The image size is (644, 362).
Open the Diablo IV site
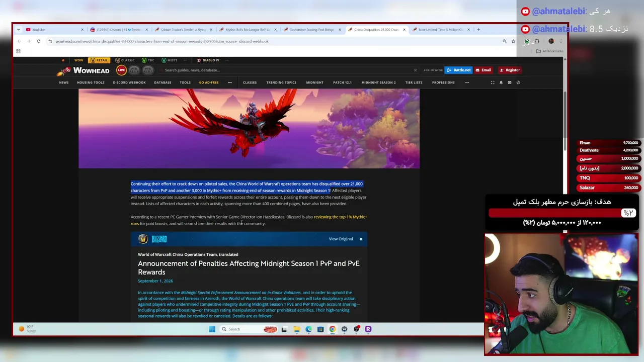click(x=208, y=60)
